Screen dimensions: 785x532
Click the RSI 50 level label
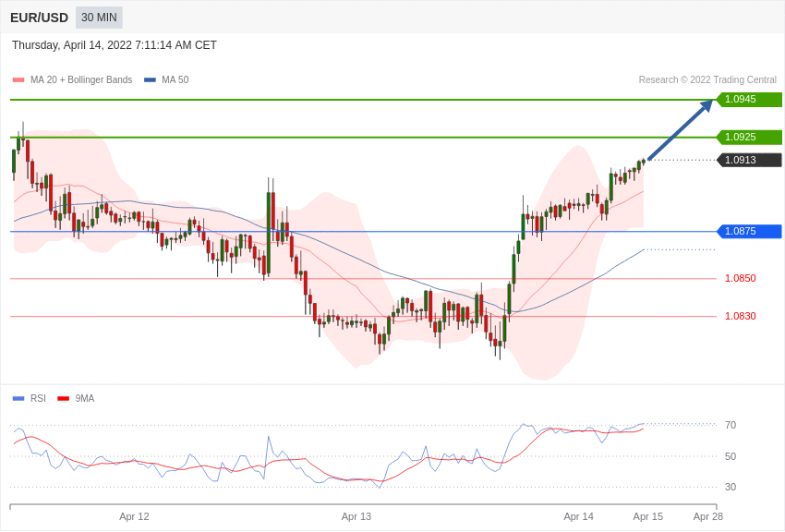click(731, 456)
